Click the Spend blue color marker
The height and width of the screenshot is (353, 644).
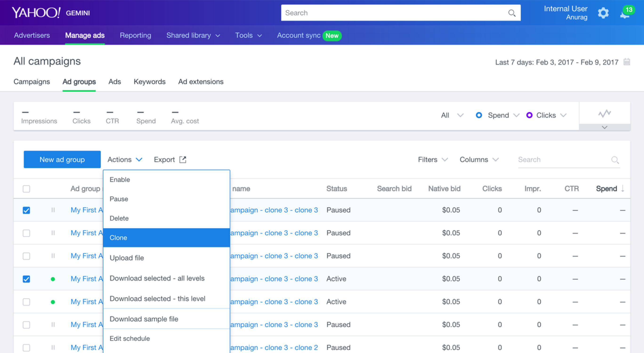click(x=479, y=115)
